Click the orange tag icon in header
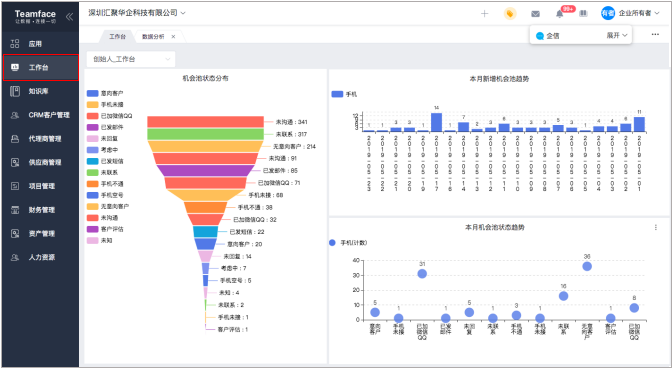This screenshot has height=368, width=672. click(510, 14)
